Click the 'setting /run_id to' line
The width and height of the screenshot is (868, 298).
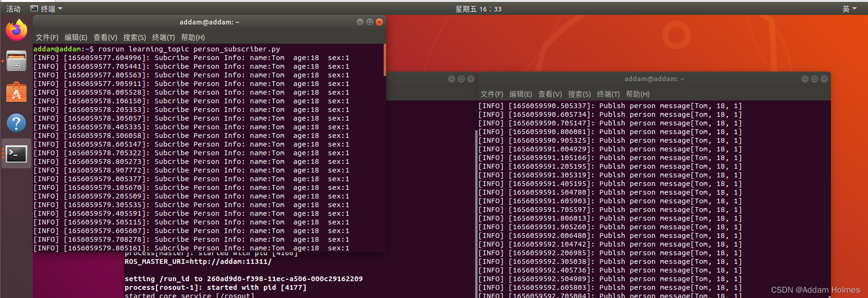tap(244, 279)
